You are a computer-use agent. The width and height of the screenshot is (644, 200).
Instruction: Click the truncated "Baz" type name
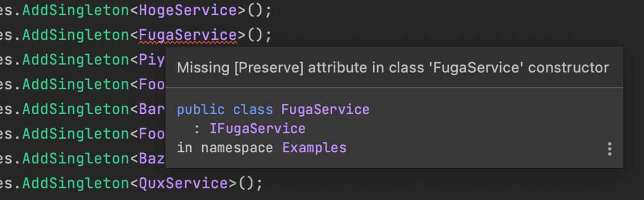152,159
